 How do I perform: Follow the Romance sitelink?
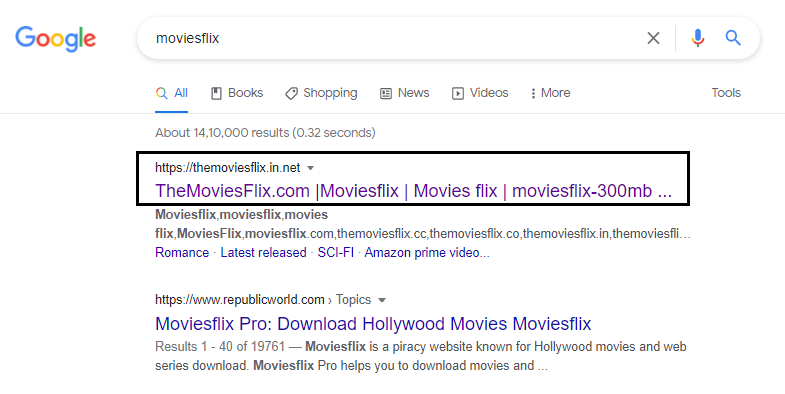pos(182,252)
